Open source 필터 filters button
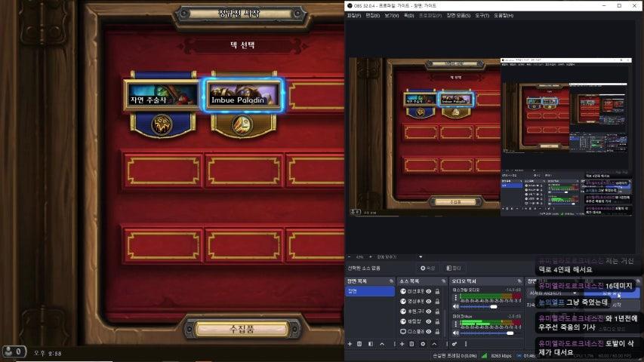Viewport: 644px width, 362px height. [454, 268]
